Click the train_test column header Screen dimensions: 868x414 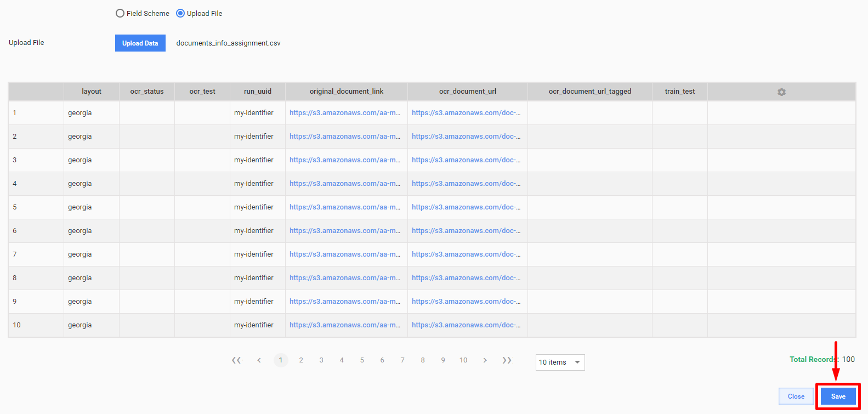pos(680,92)
